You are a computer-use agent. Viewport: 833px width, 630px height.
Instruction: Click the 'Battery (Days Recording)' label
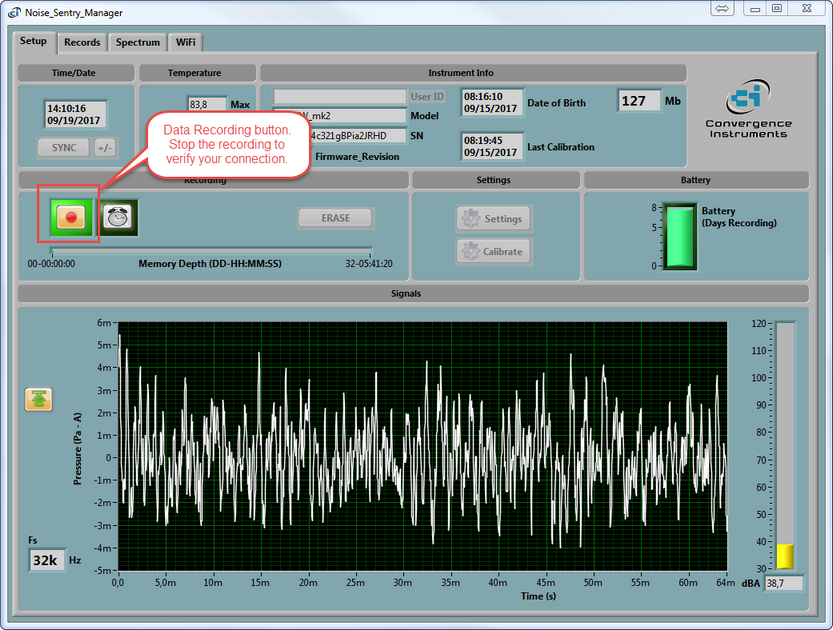coord(739,217)
